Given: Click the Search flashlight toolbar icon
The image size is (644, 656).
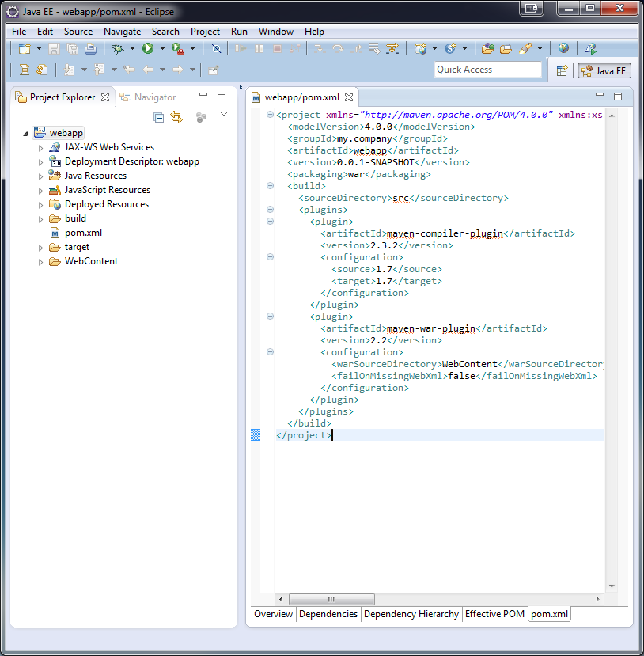Looking at the screenshot, I should 525,48.
